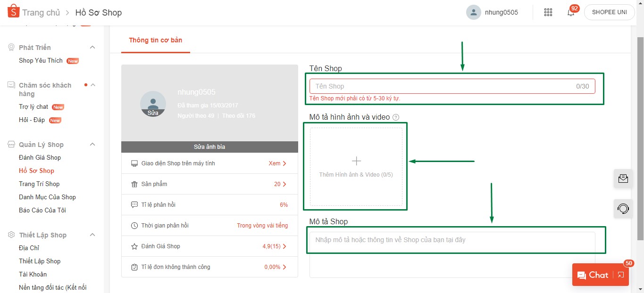
Task: Click the mail inbox side icon
Action: tap(623, 179)
